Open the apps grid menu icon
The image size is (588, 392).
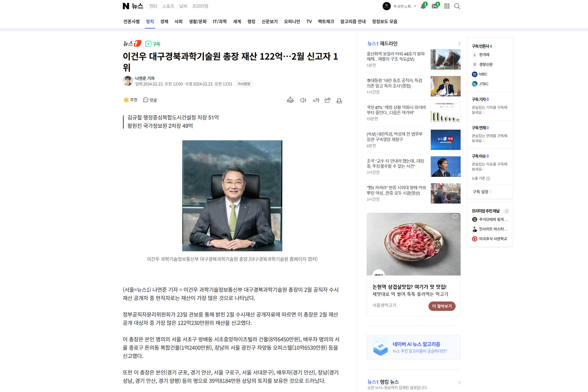(447, 6)
